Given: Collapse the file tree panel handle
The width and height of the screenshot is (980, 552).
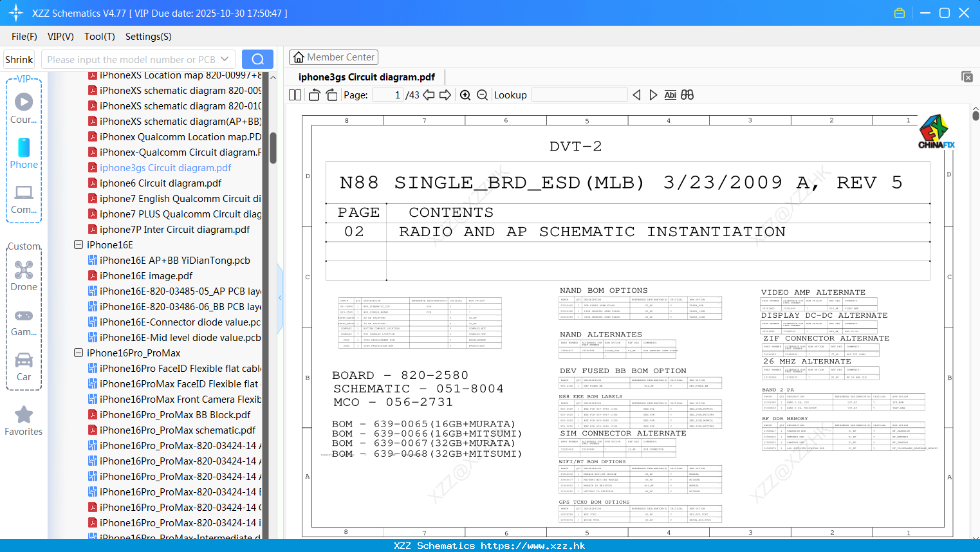Looking at the screenshot, I should click(x=280, y=297).
